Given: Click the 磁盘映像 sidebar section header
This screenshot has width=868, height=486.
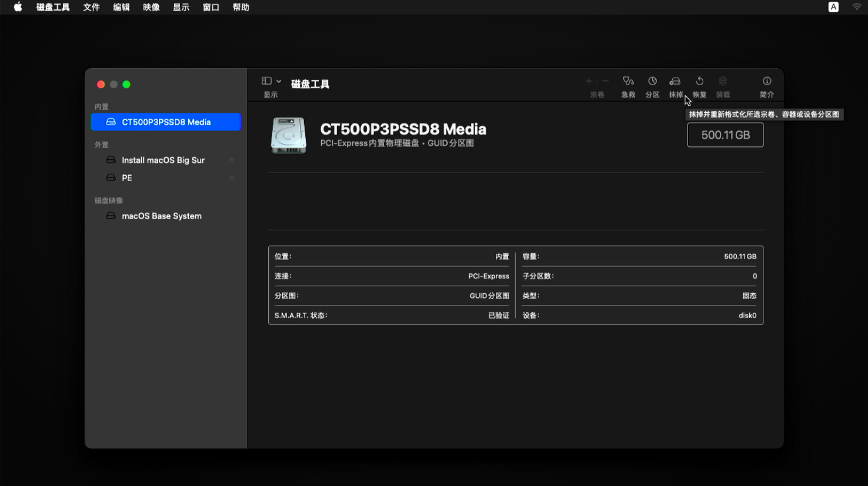Looking at the screenshot, I should pyautogui.click(x=109, y=201).
